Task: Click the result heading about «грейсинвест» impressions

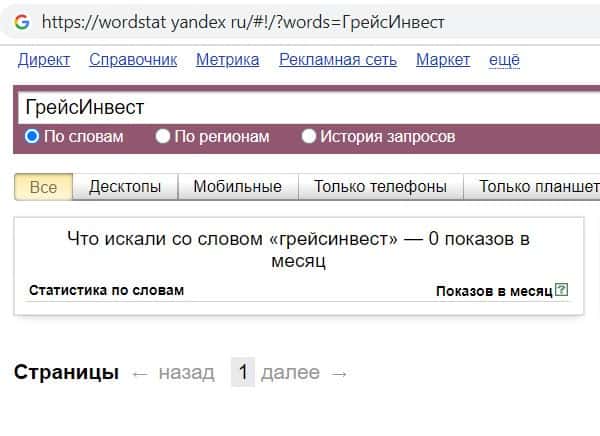Action: pyautogui.click(x=298, y=250)
